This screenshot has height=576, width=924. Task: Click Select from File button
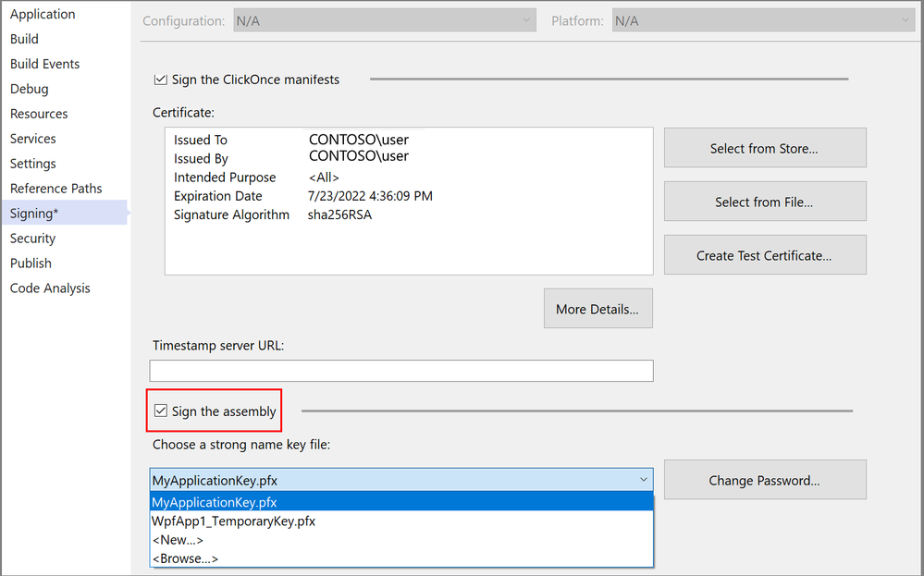pos(765,202)
